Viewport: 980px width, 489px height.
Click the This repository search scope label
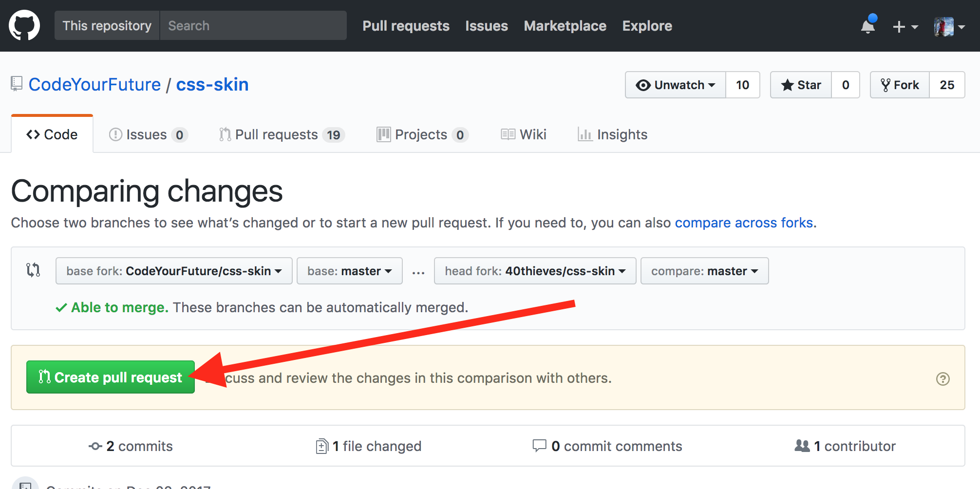tap(107, 25)
